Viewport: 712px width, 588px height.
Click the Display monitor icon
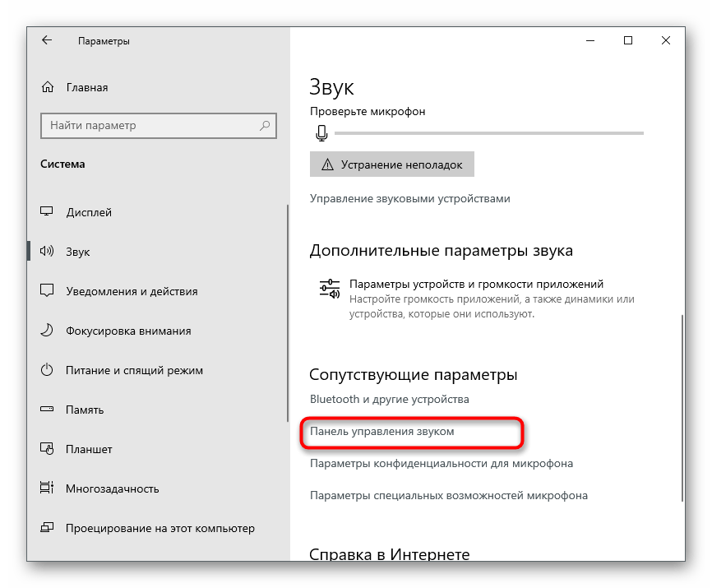click(47, 211)
